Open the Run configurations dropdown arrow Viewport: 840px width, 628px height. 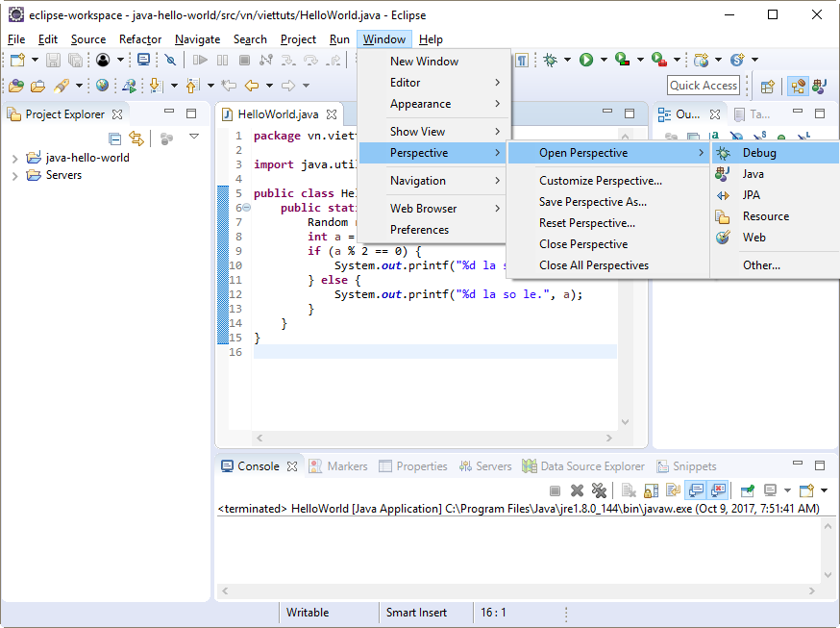[604, 60]
